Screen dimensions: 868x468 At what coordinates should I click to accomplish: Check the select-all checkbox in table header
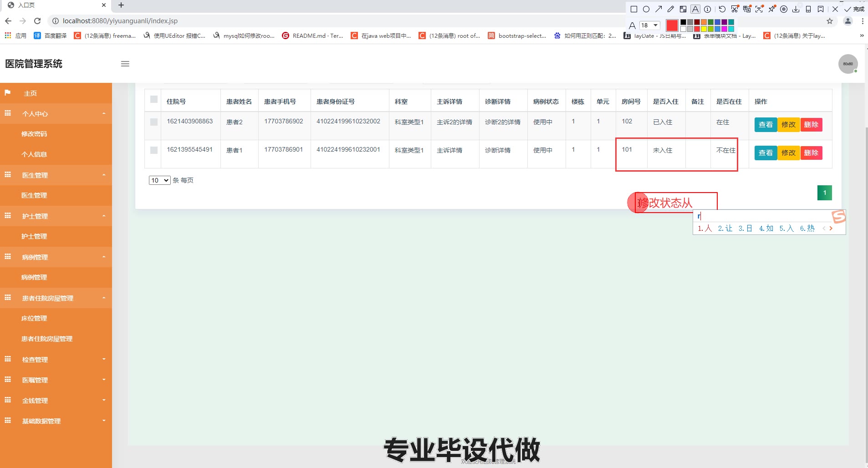(x=154, y=99)
